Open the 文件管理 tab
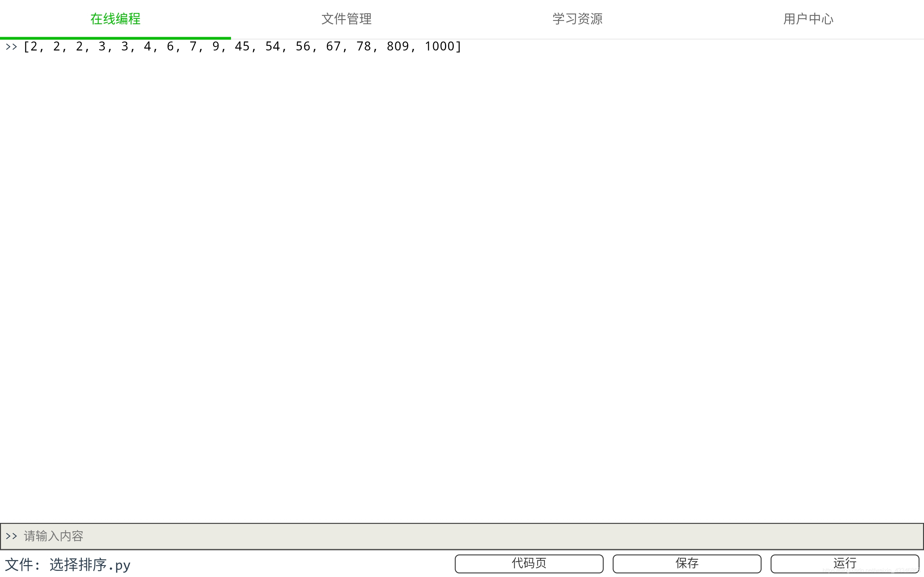 (346, 19)
